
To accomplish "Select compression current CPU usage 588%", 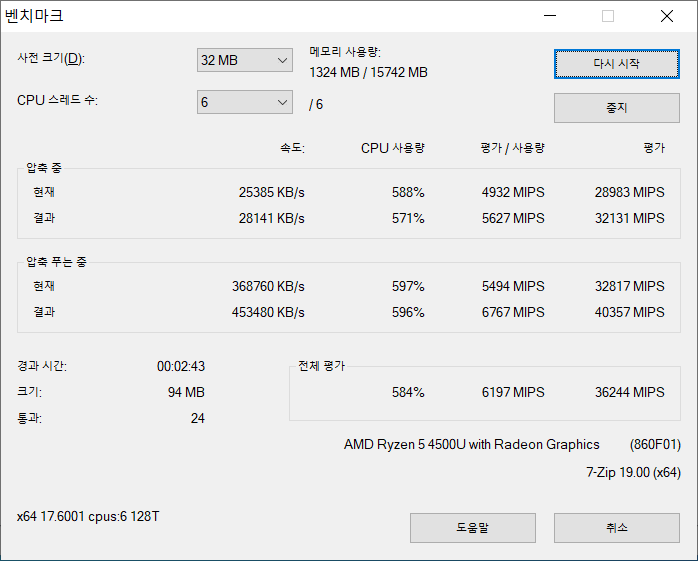I will (408, 192).
